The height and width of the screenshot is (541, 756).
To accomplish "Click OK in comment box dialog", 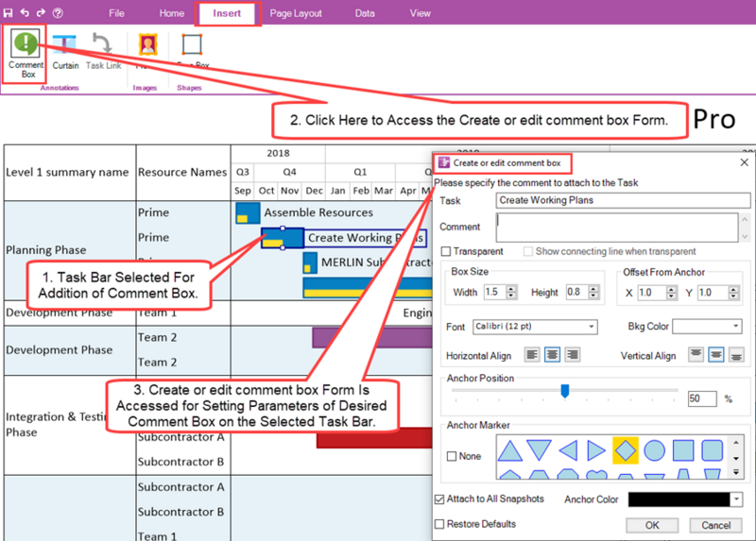I will pos(652,525).
